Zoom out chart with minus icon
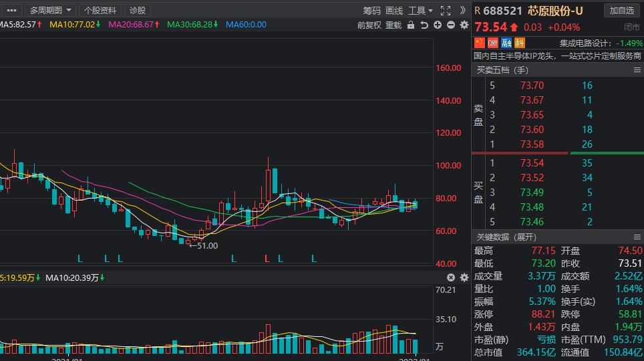The image size is (644, 361). [451, 25]
